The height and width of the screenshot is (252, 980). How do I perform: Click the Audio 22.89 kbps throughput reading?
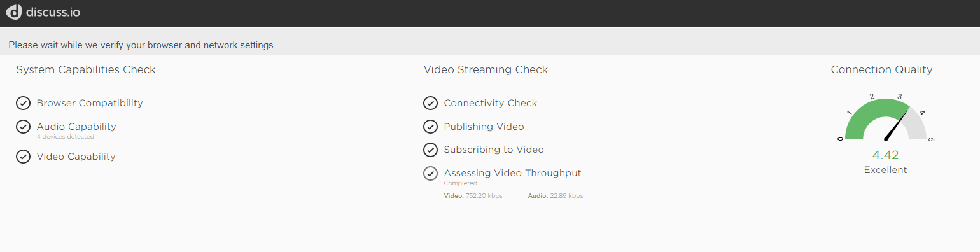556,196
